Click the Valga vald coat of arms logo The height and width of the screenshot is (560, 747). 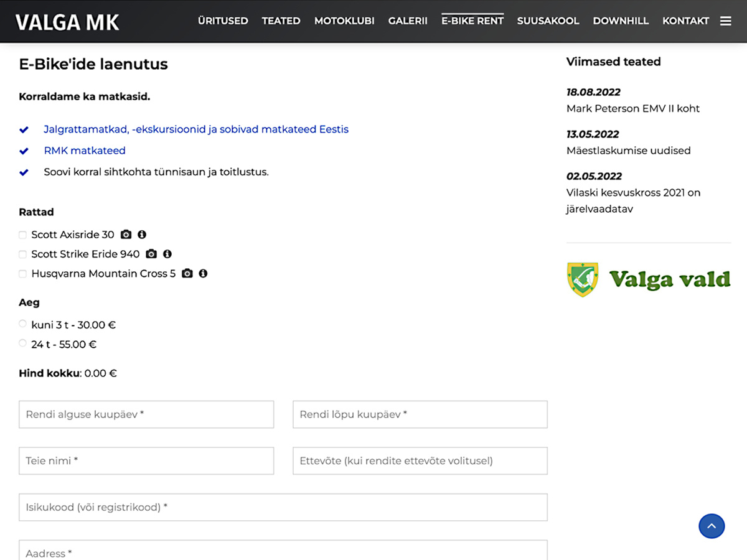click(583, 279)
